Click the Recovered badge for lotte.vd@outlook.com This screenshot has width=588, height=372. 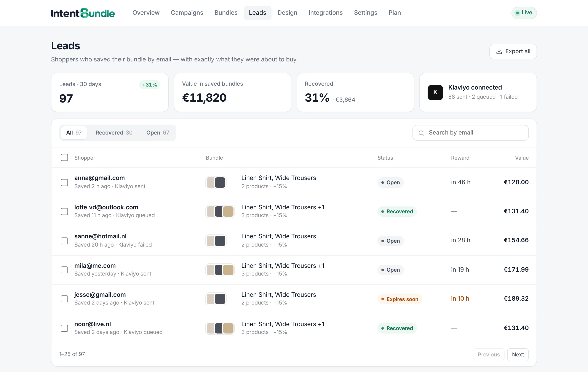click(397, 212)
